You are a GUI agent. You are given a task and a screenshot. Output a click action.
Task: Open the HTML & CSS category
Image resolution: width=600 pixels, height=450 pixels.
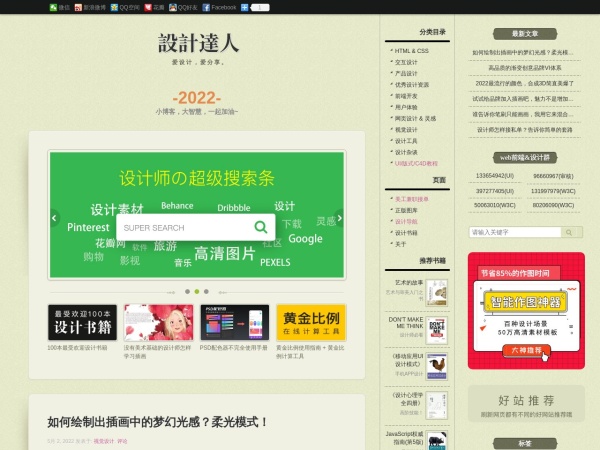click(x=411, y=50)
